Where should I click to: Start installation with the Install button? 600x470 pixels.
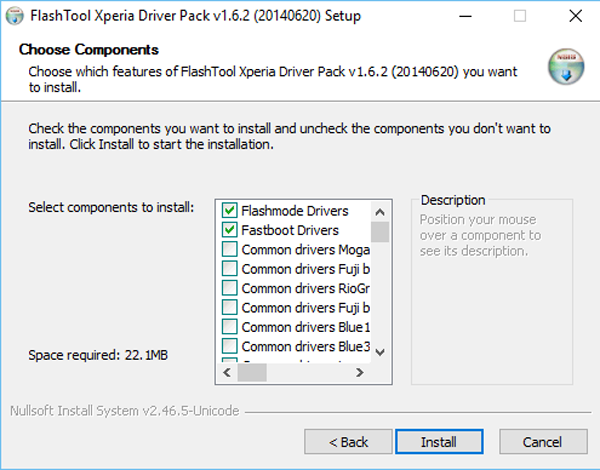(439, 442)
